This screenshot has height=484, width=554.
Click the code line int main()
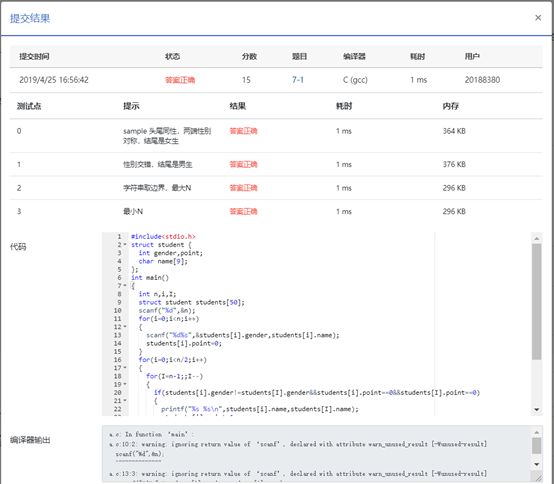point(150,278)
